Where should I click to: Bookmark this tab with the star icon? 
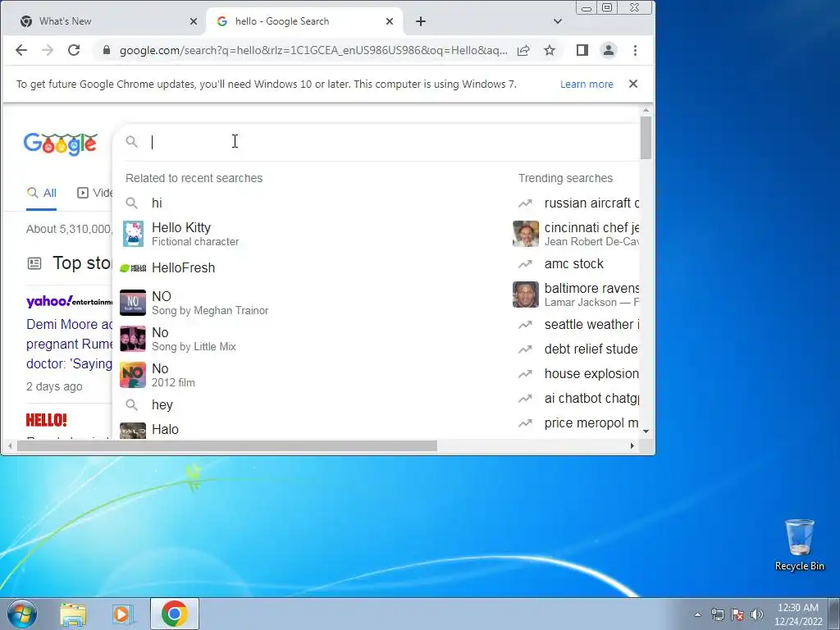(550, 50)
